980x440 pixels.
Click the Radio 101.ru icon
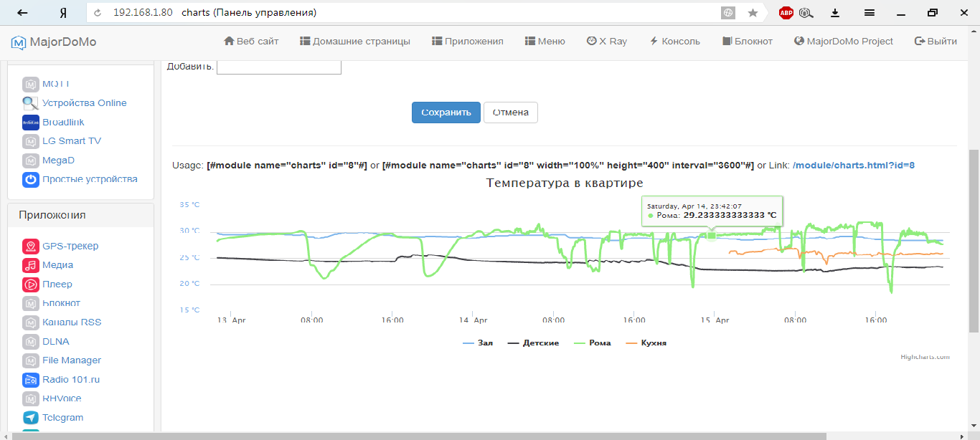[x=31, y=380]
